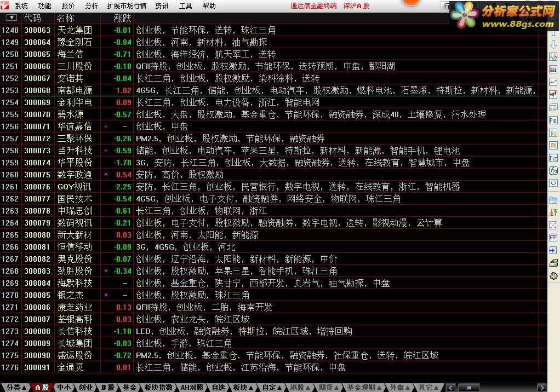The width and height of the screenshot is (560, 392).
Task: Open the 工具 menu
Action: pyautogui.click(x=185, y=5)
